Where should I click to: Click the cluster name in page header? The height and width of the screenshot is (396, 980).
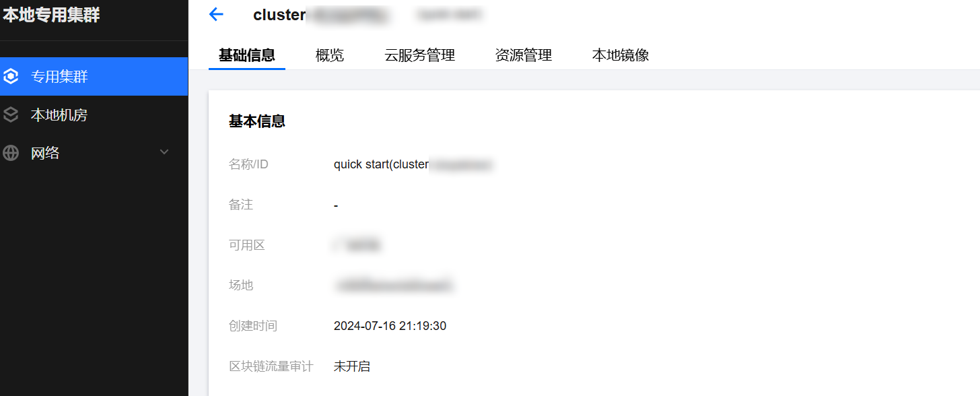coord(322,15)
